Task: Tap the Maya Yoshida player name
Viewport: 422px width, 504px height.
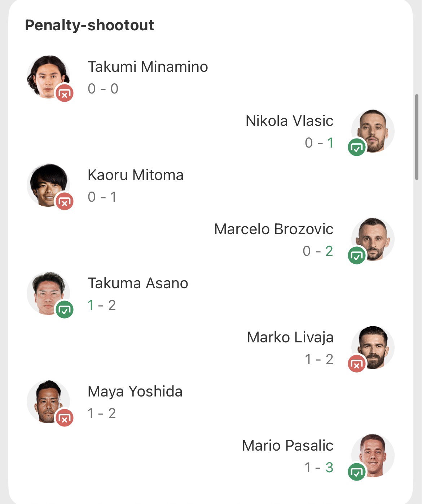Action: tap(135, 392)
